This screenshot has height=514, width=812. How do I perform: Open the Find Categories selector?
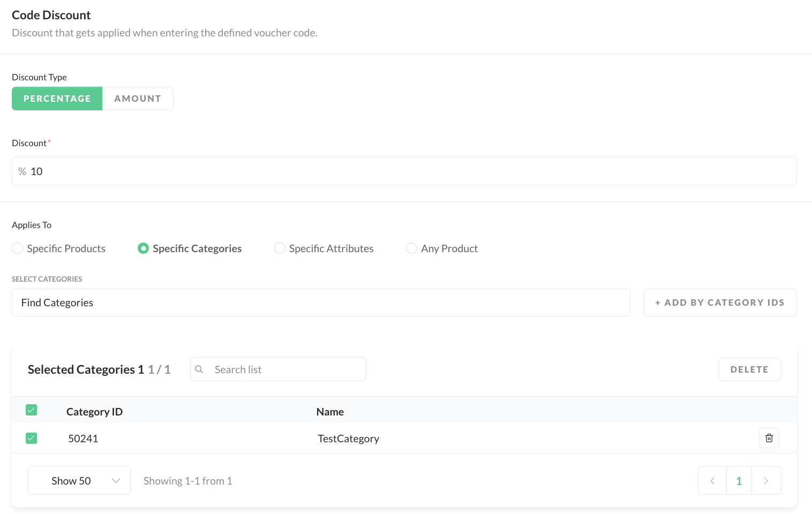(x=320, y=303)
